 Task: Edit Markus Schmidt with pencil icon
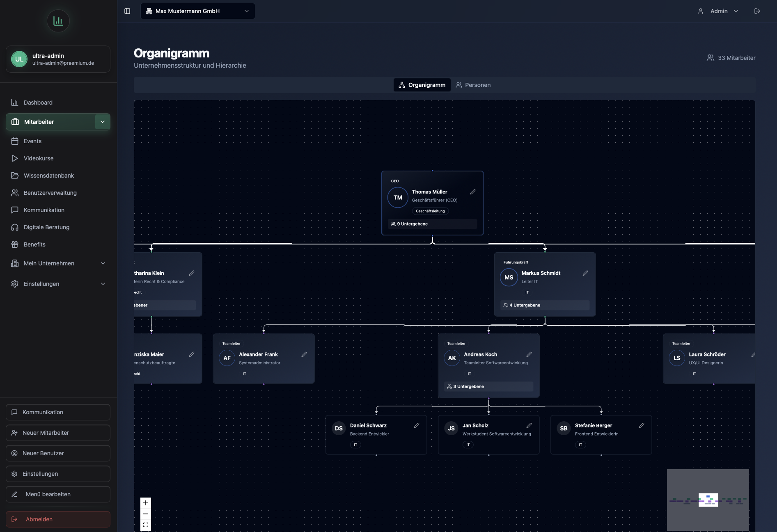[585, 273]
